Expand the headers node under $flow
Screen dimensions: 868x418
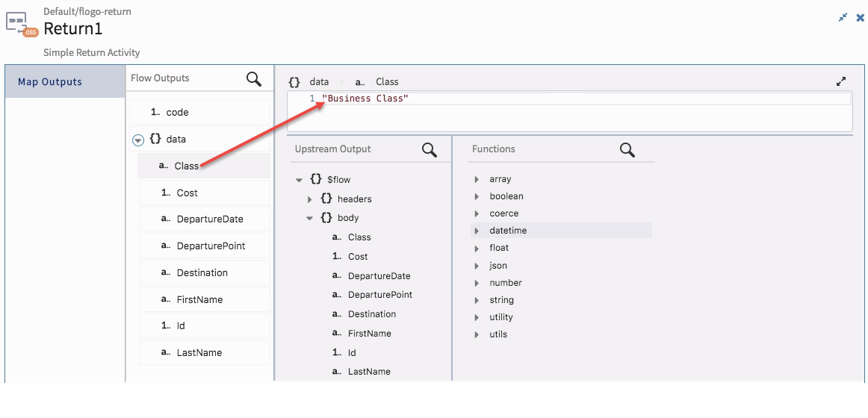click(x=310, y=199)
